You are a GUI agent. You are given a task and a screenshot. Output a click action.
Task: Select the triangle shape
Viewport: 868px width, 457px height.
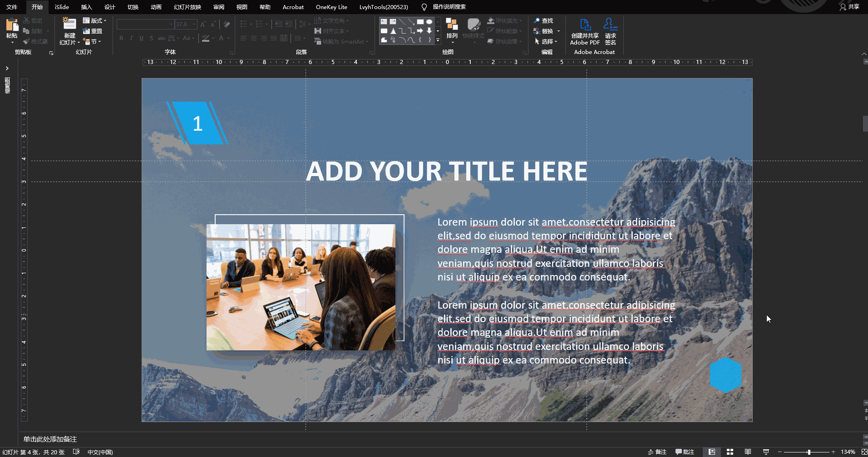click(393, 31)
